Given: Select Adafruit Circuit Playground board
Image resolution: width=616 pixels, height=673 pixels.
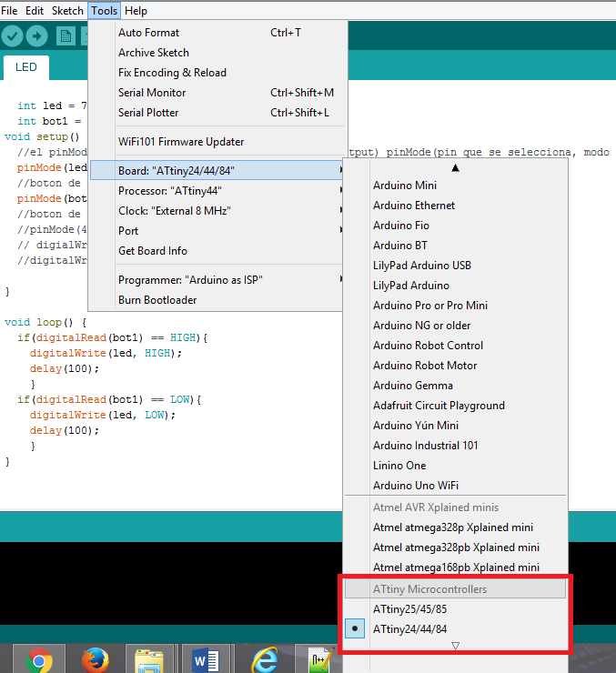Looking at the screenshot, I should click(x=456, y=406).
